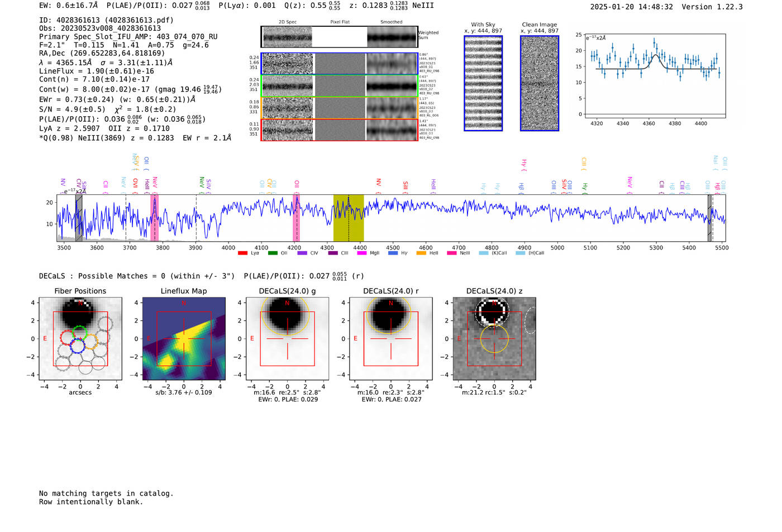Click the With Sky image panel
The height and width of the screenshot is (532, 782).
[x=483, y=83]
